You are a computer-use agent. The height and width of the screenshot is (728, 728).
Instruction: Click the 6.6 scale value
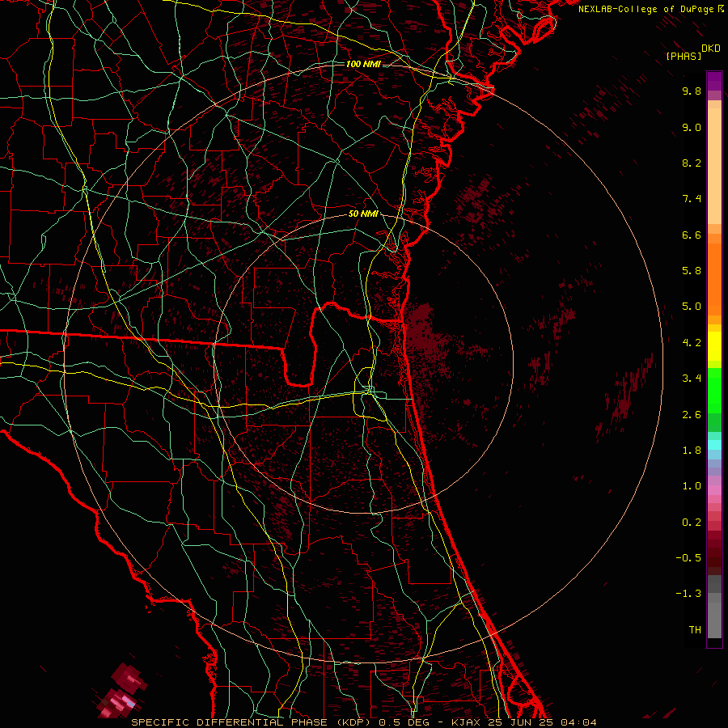pos(692,235)
